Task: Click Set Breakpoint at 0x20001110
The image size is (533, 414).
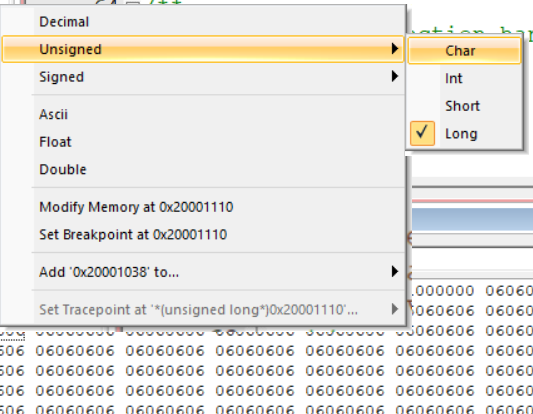Action: (203, 235)
